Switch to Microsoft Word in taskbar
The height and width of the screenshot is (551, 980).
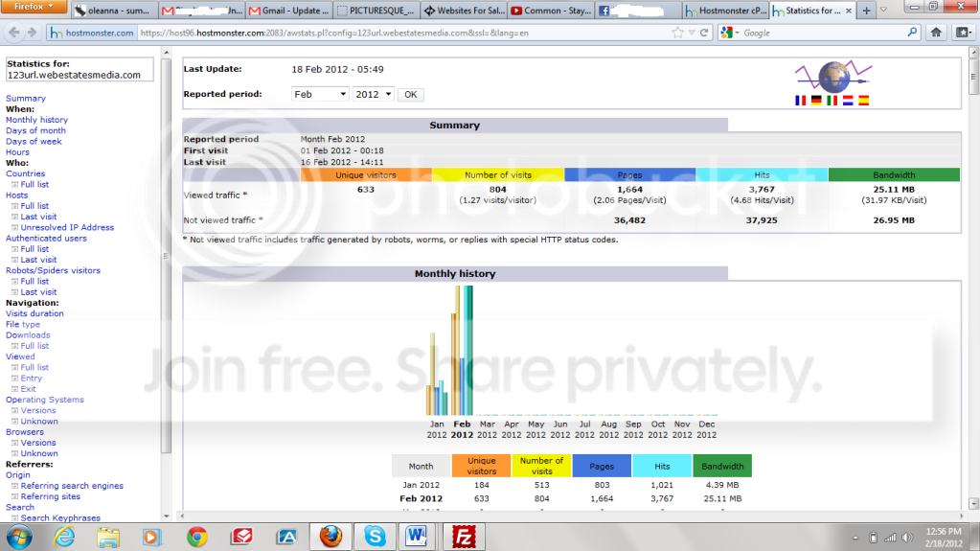tap(417, 537)
